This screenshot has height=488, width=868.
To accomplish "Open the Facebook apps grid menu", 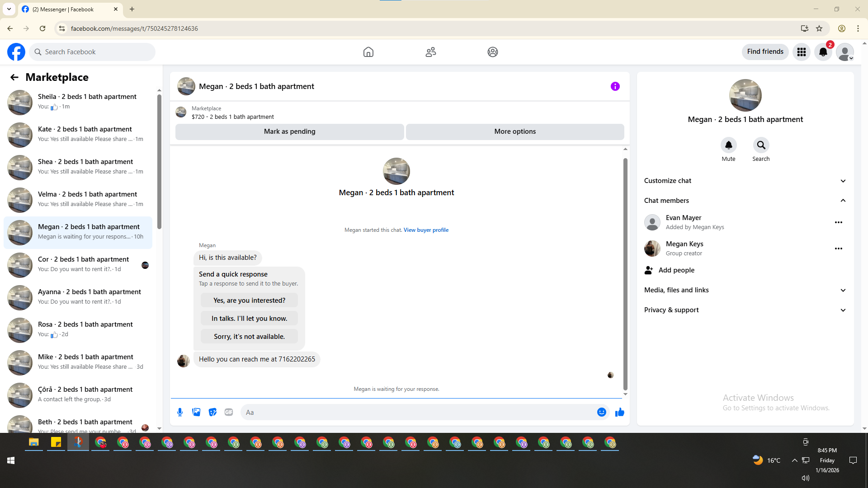I will tap(801, 52).
